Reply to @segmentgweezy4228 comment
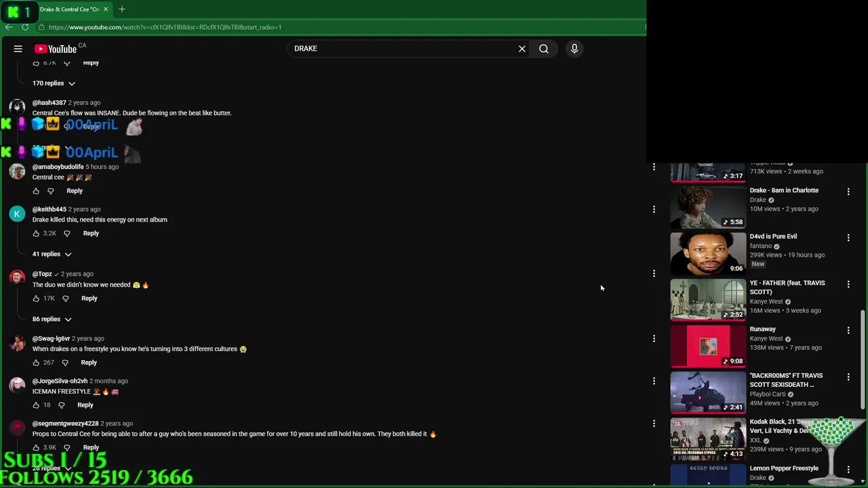Image resolution: width=868 pixels, height=488 pixels. 91,447
